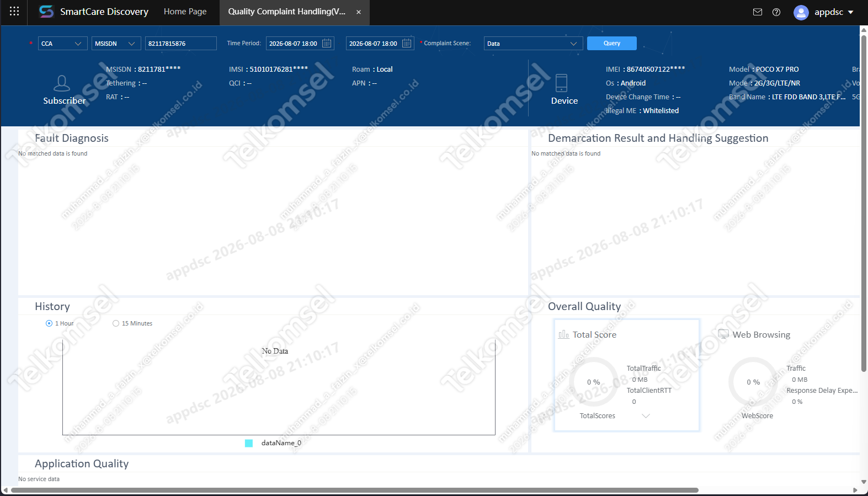Open calendar picker for end time
Screen dimensions: 868x496
(x=407, y=43)
